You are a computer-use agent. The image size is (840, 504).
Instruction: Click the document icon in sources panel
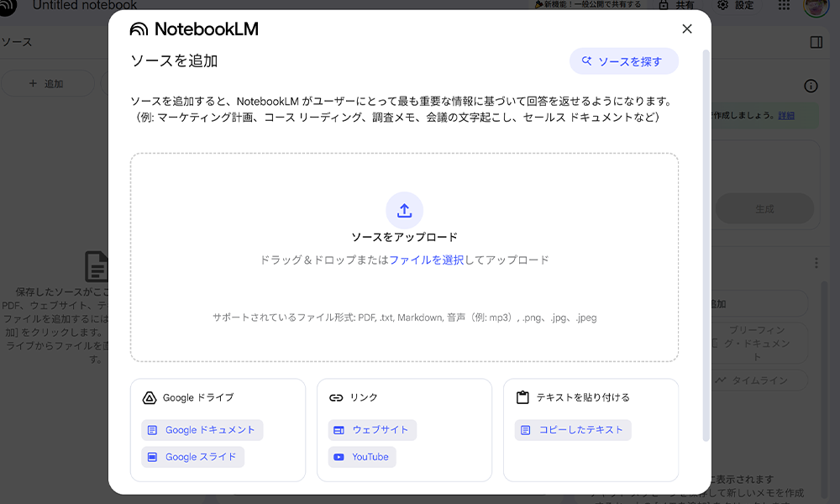pyautogui.click(x=97, y=266)
